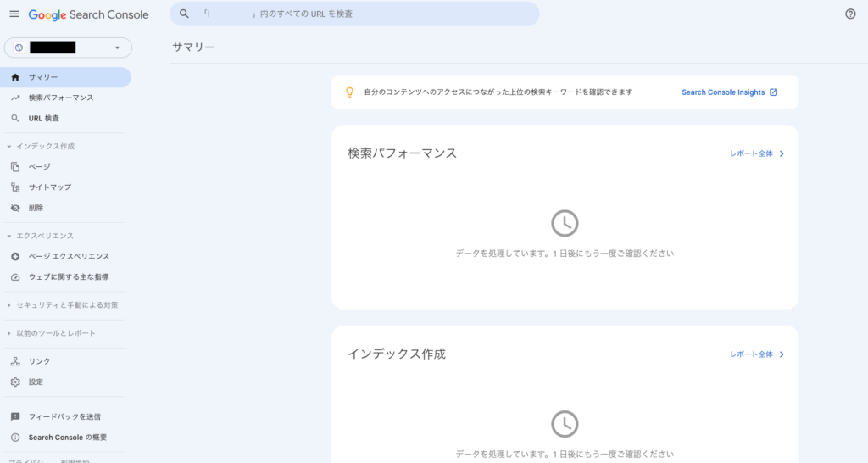Open レポート全体 for インデックス作成 card
The height and width of the screenshot is (463, 868).
pos(751,354)
